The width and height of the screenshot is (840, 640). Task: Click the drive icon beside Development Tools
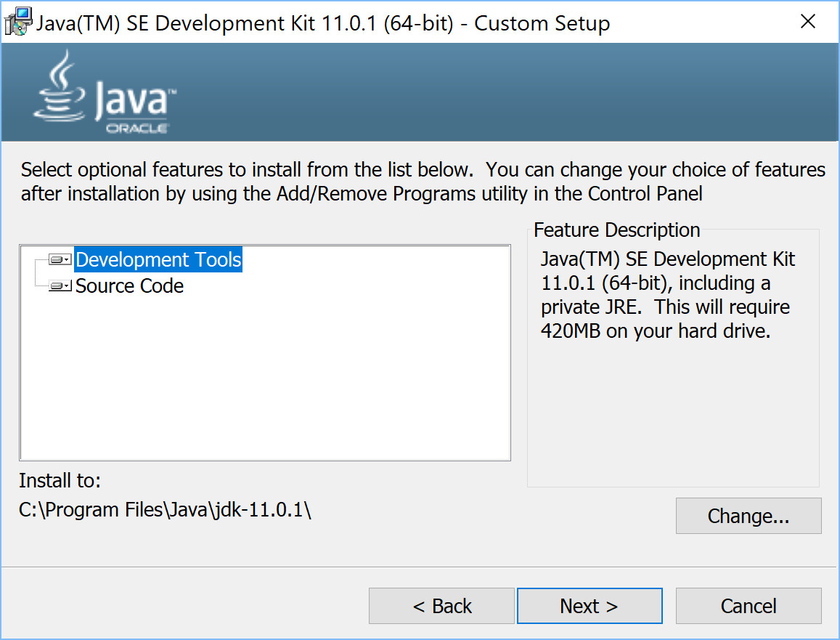tap(58, 259)
